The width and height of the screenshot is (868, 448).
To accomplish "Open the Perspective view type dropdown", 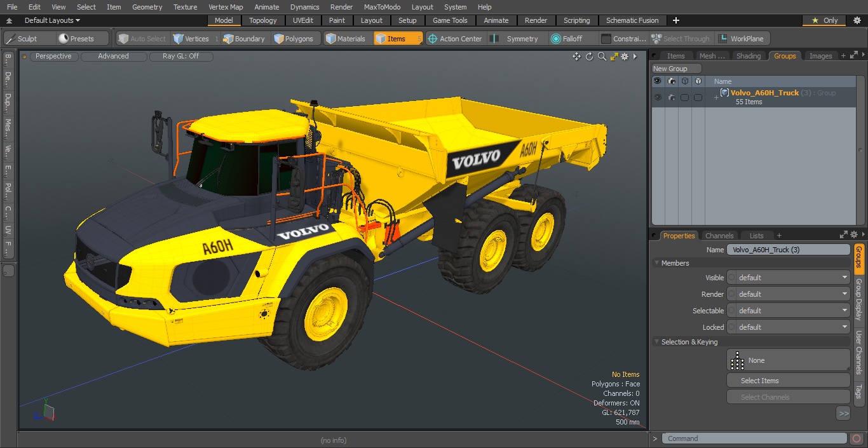I will (53, 57).
